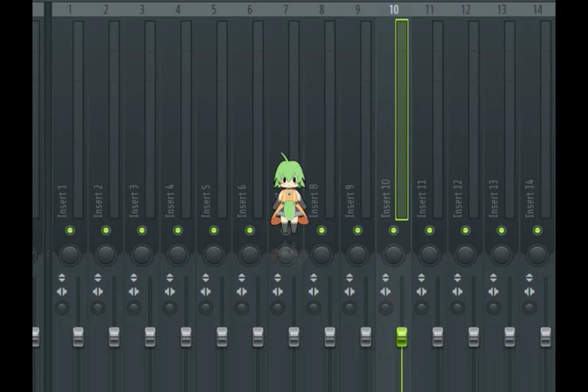
Task: Click the Insert 14 volume fader
Action: click(546, 337)
